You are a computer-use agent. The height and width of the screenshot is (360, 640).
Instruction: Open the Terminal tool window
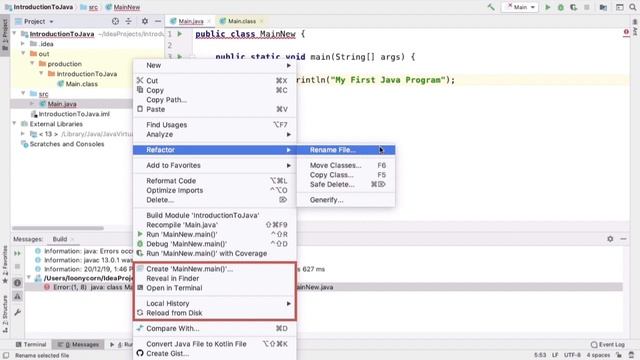31,344
